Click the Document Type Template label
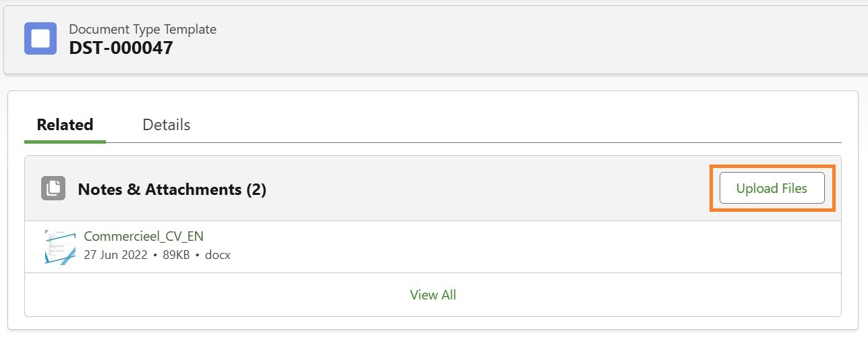Screen dimensions: 868x346 tap(142, 30)
